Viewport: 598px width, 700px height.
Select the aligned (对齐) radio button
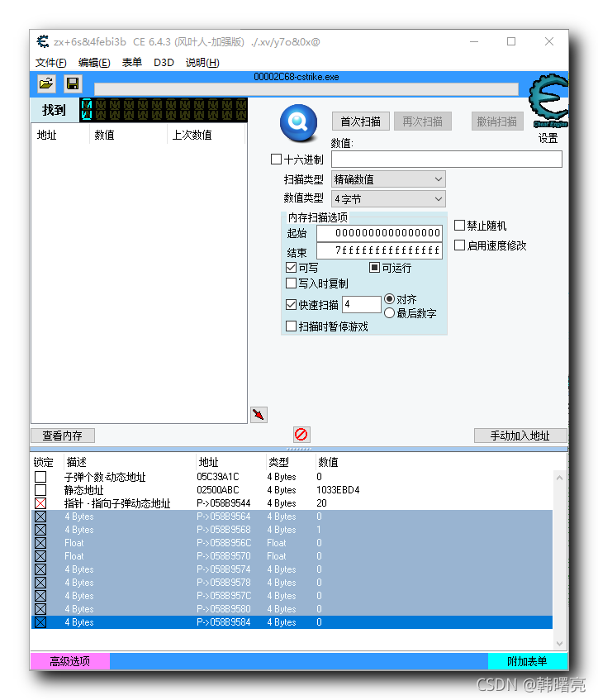pyautogui.click(x=389, y=298)
